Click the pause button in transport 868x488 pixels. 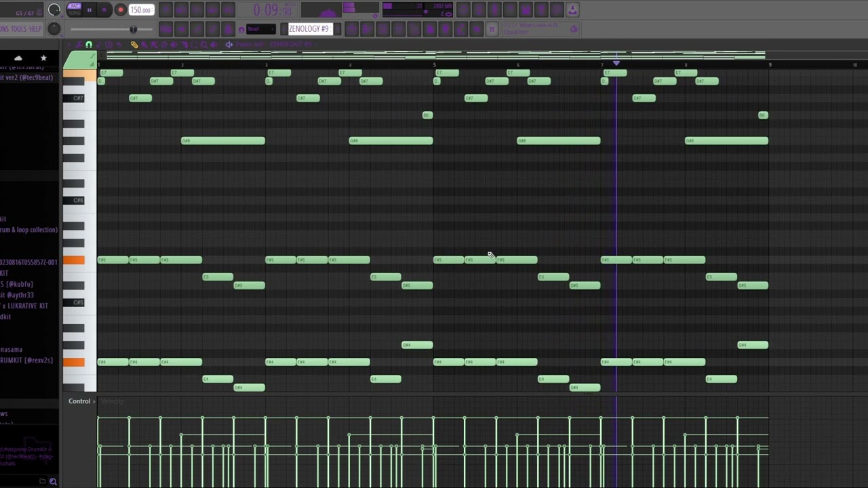coord(89,10)
